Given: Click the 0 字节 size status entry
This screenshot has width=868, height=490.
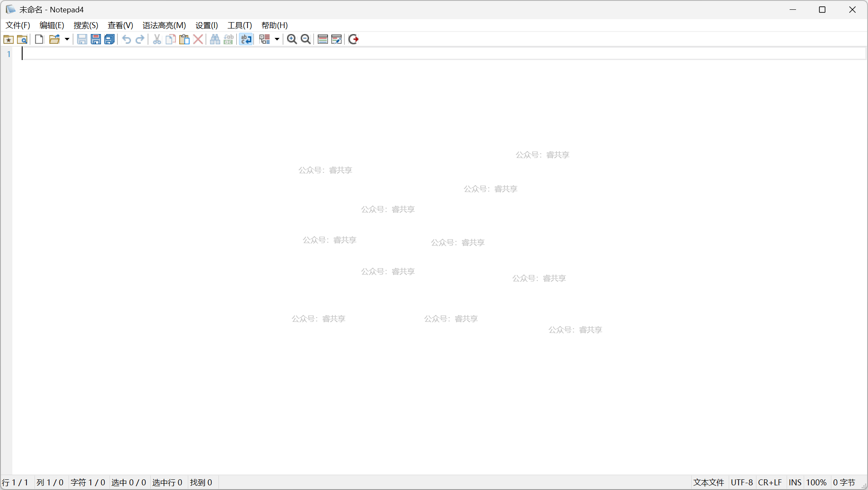Looking at the screenshot, I should [x=844, y=482].
